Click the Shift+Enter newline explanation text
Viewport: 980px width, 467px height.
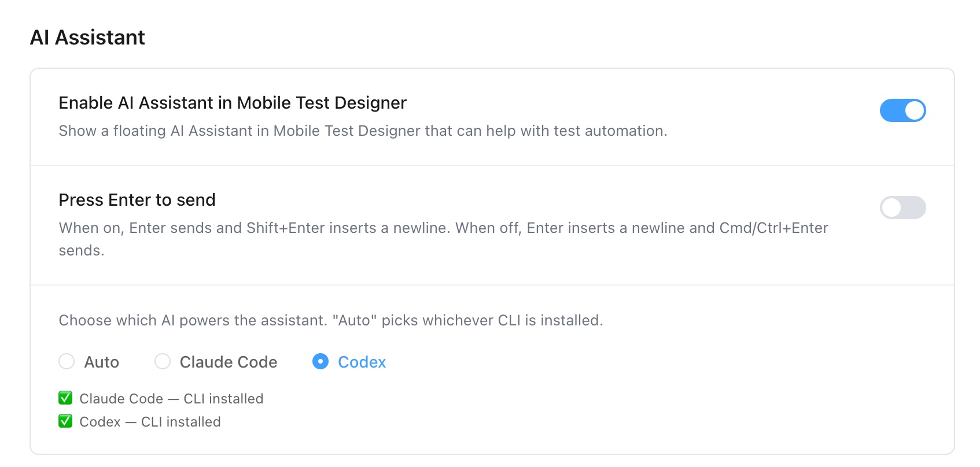point(443,239)
